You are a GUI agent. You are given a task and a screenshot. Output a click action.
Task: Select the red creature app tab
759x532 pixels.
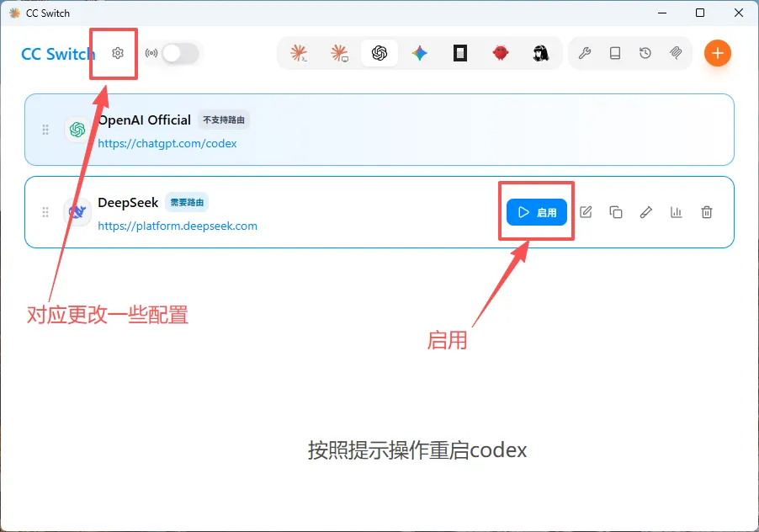pyautogui.click(x=501, y=53)
